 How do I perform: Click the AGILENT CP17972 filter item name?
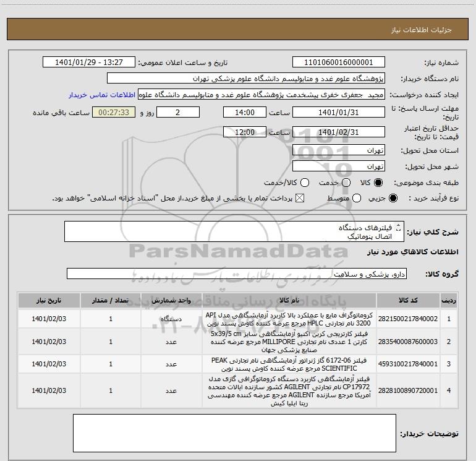pyautogui.click(x=289, y=391)
